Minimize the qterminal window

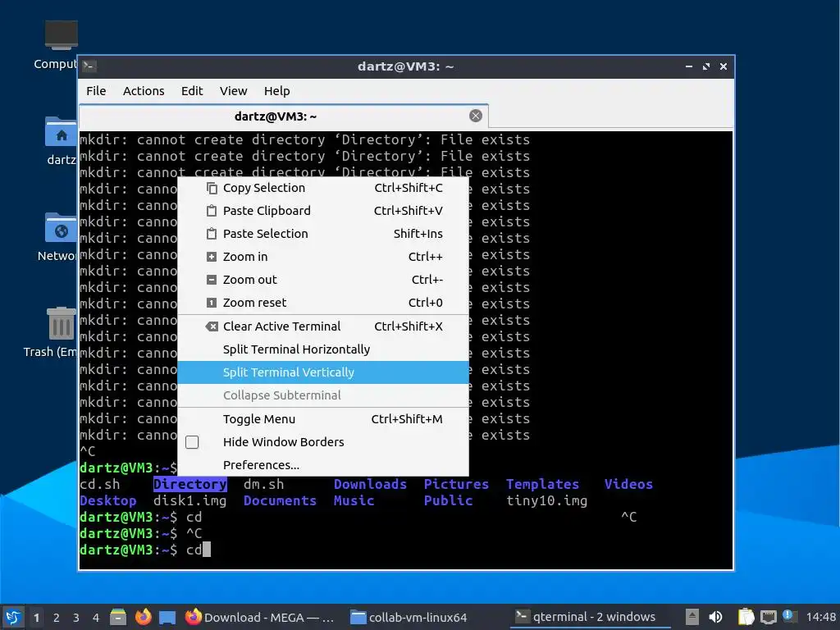689,66
